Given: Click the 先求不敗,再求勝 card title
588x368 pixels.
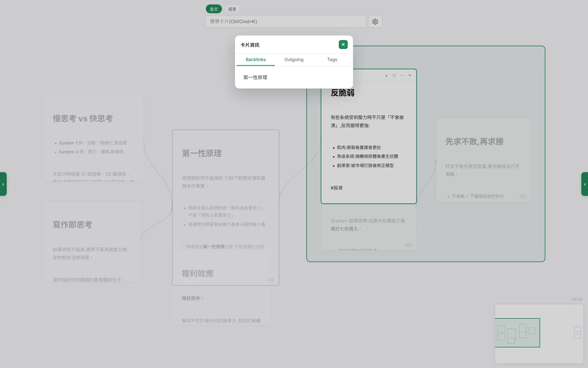Looking at the screenshot, I should click(x=474, y=142).
